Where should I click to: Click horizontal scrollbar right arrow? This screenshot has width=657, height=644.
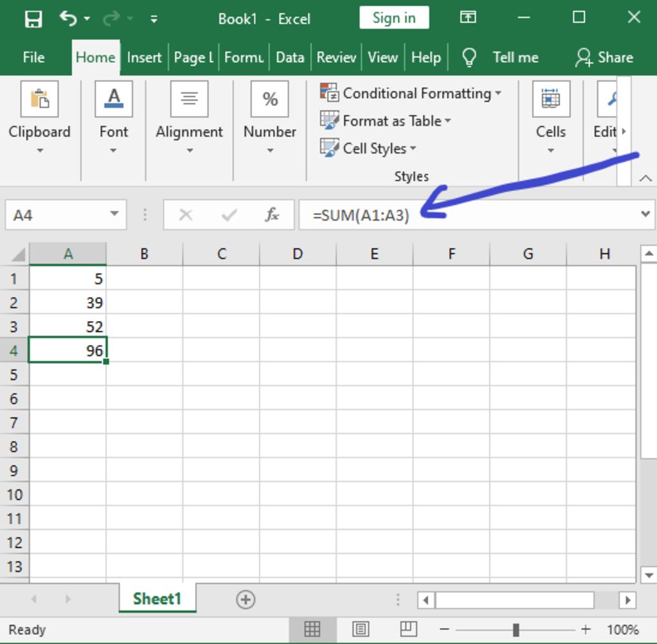click(x=627, y=600)
